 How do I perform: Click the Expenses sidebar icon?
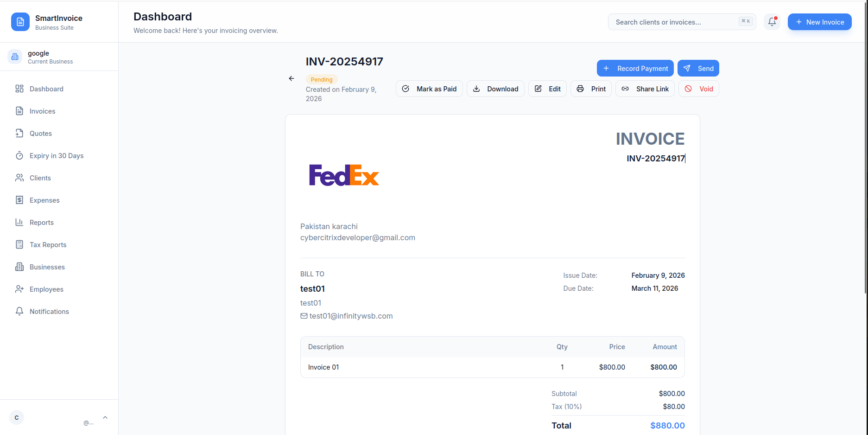[x=19, y=200]
